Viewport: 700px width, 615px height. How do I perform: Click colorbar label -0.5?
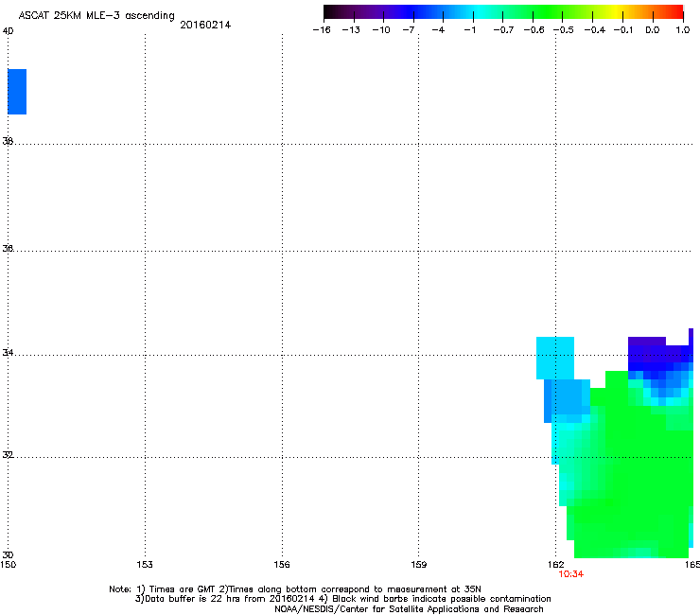[x=564, y=30]
